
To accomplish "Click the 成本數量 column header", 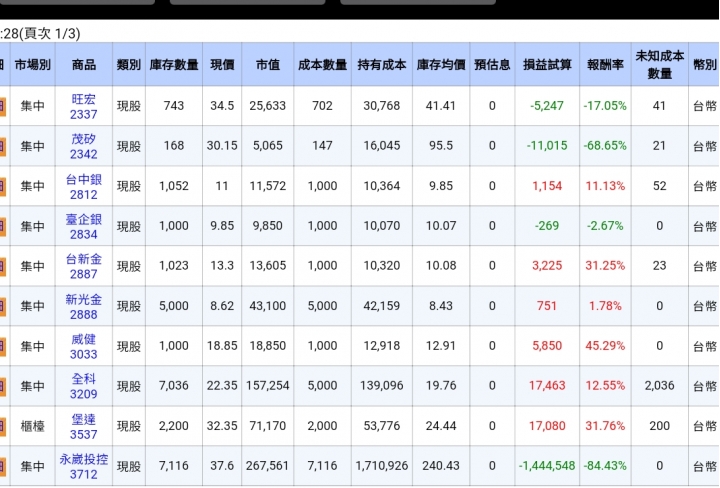I will [322, 65].
